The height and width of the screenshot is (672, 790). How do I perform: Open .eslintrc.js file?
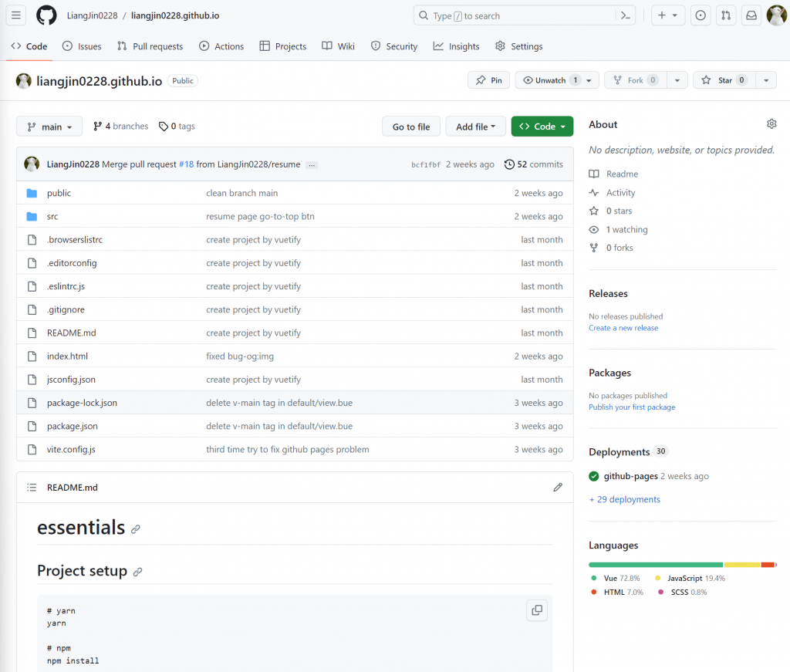coord(66,286)
